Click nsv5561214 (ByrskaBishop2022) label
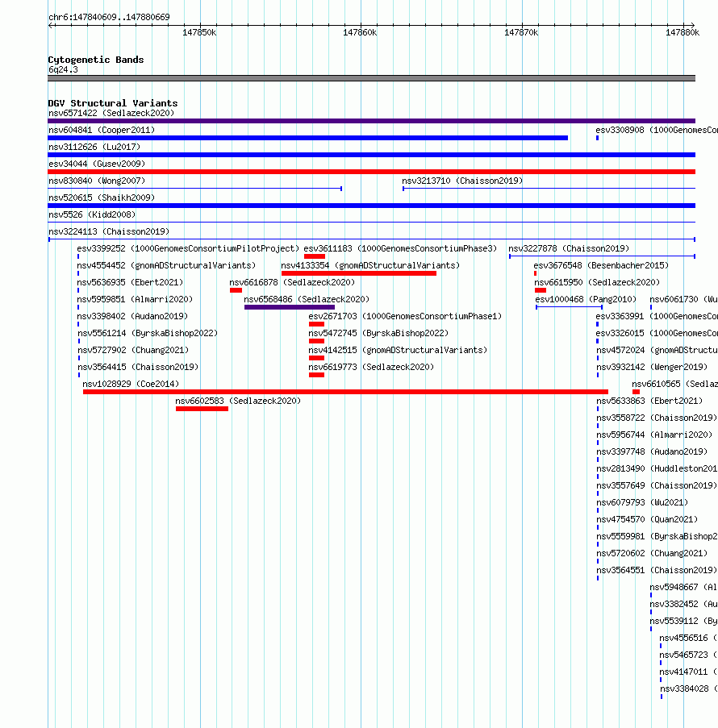This screenshot has height=728, width=718. [148, 333]
